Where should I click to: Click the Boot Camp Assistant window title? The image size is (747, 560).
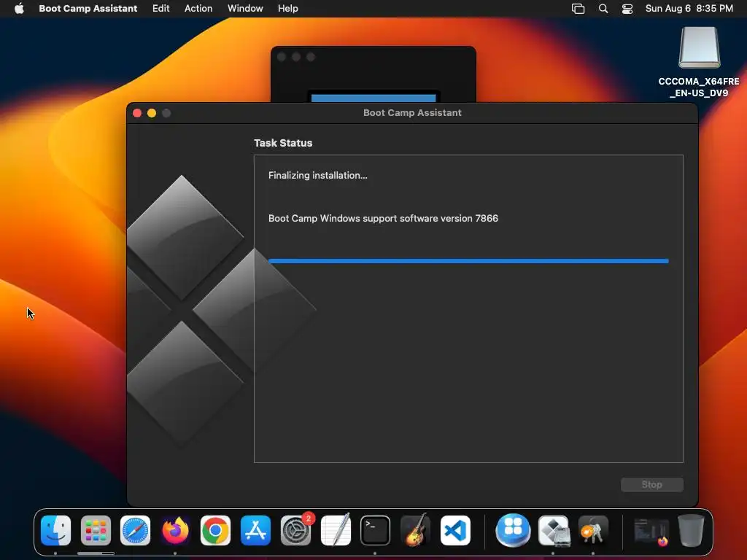(x=413, y=113)
